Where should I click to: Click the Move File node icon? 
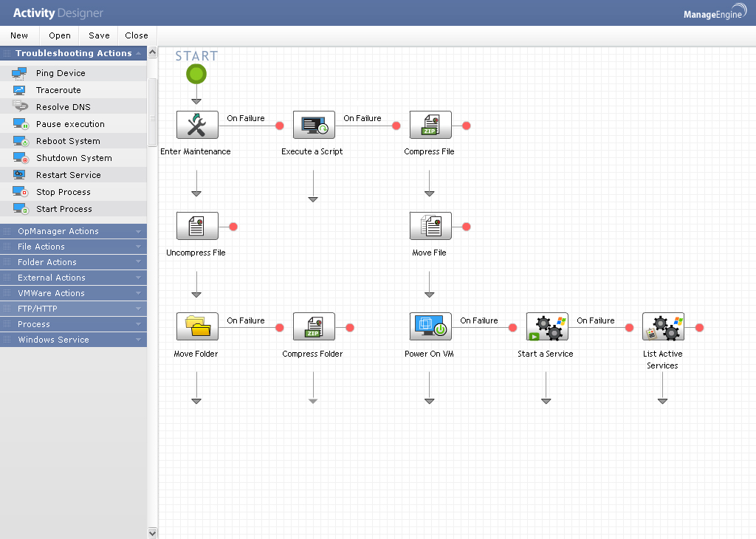(430, 226)
